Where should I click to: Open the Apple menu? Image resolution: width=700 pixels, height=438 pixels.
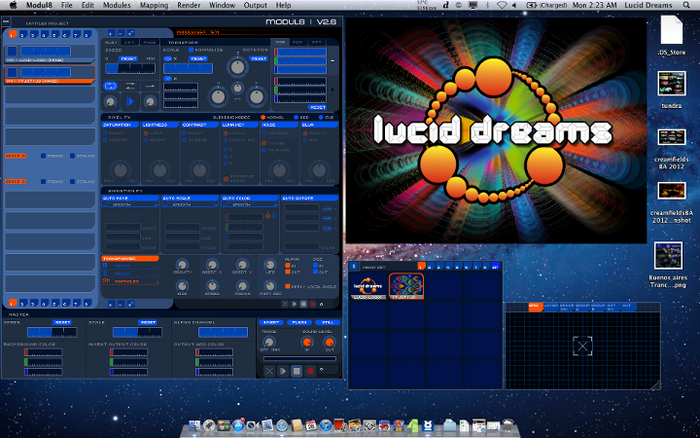tap(13, 5)
